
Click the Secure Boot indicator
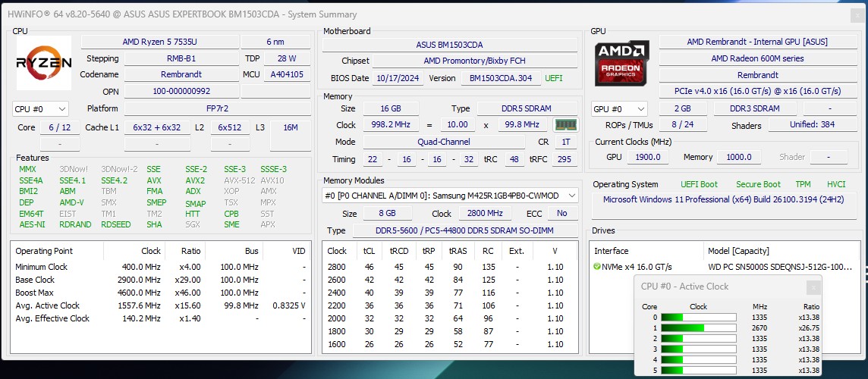tap(758, 184)
